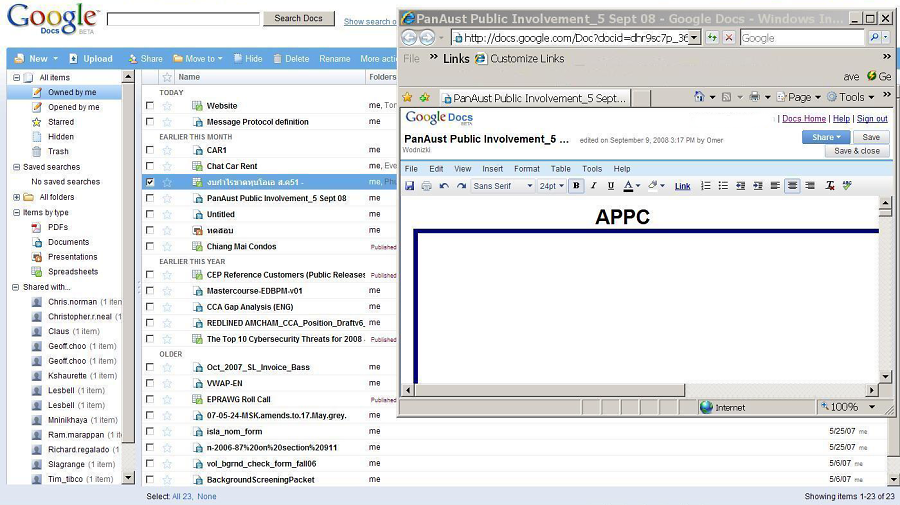Toggle Underline formatting in the editor

[x=611, y=186]
